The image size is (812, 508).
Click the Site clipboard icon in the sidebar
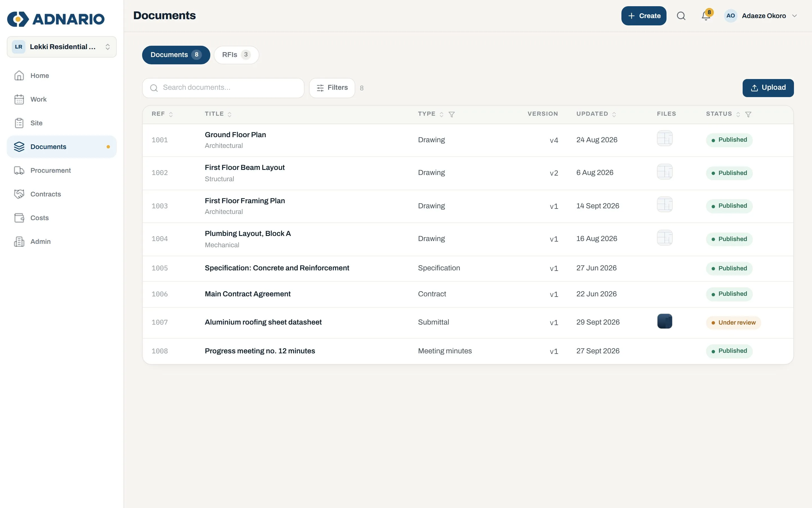19,123
